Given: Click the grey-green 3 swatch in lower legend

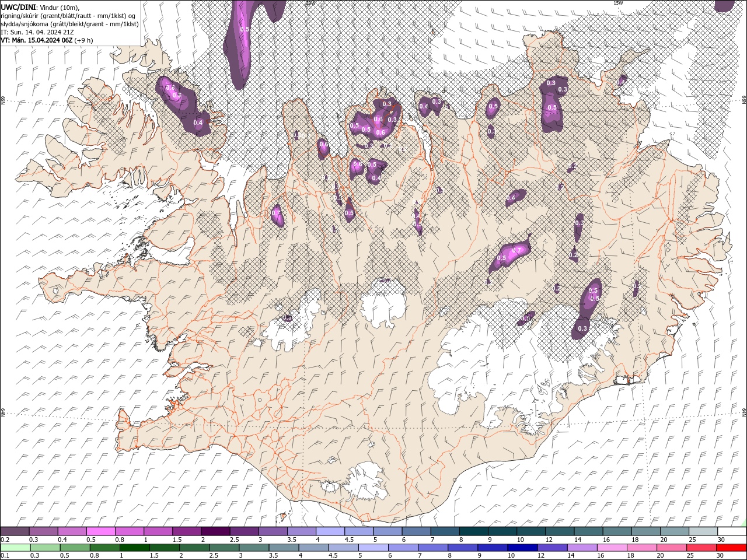Looking at the screenshot, I should 254,548.
